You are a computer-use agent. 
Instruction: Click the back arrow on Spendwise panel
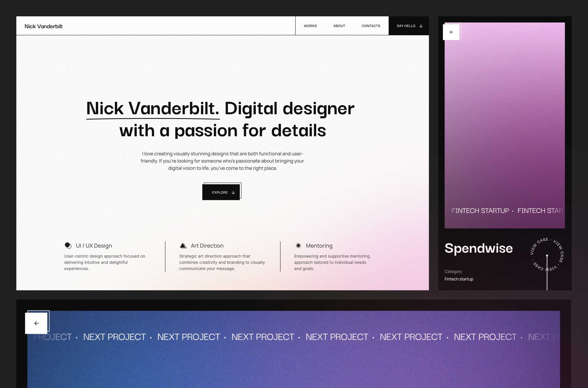(x=451, y=32)
